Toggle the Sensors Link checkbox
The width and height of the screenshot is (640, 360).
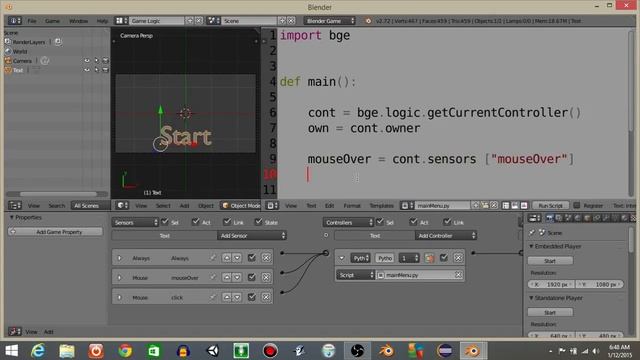(227, 222)
